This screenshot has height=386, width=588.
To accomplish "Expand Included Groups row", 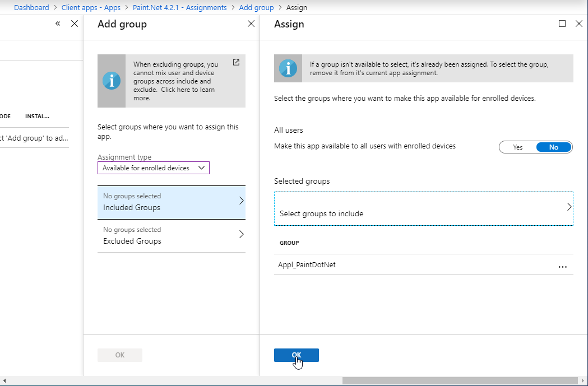I will click(x=171, y=202).
